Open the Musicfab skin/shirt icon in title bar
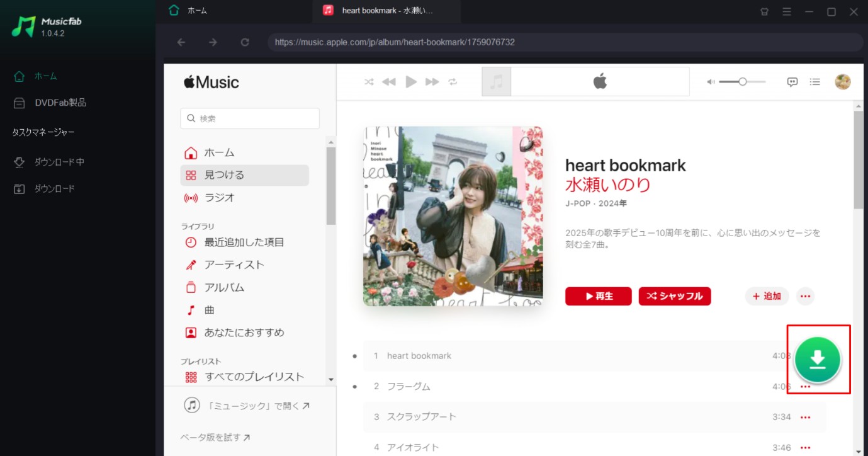868x456 pixels. pos(765,11)
